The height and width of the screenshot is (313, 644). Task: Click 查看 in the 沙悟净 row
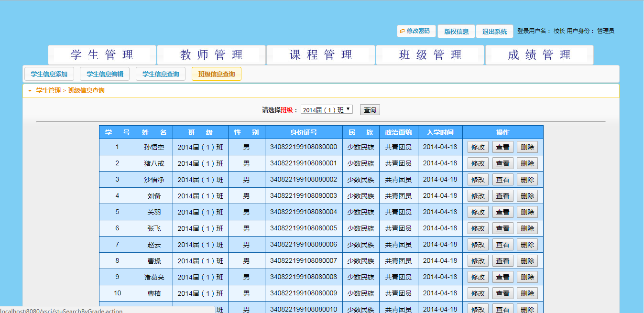(x=502, y=180)
